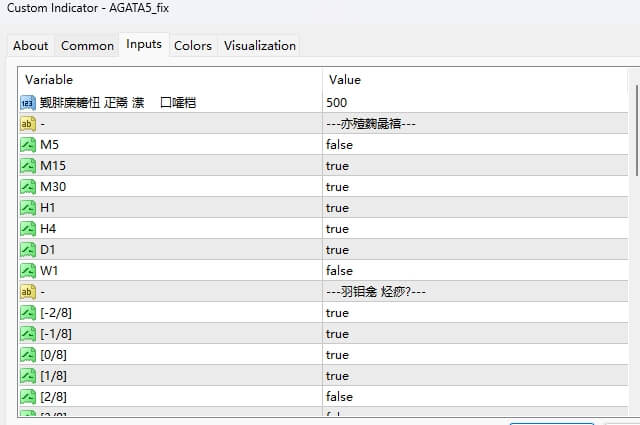Click the boolean icon for H4
This screenshot has width=640, height=425.
(x=28, y=229)
